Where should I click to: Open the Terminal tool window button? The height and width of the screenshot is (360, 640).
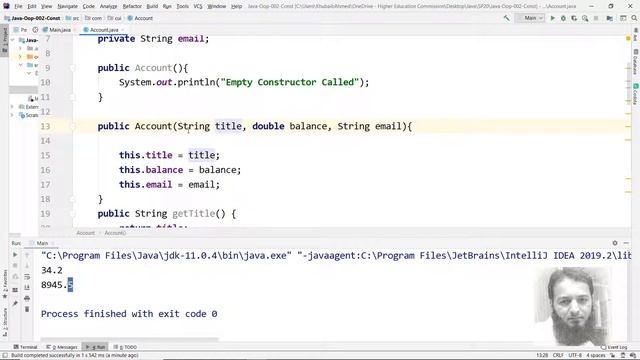coord(26,347)
